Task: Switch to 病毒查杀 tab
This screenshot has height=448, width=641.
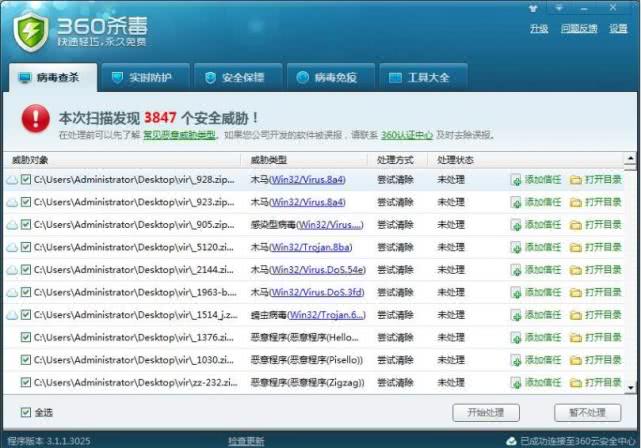Action: (x=53, y=77)
